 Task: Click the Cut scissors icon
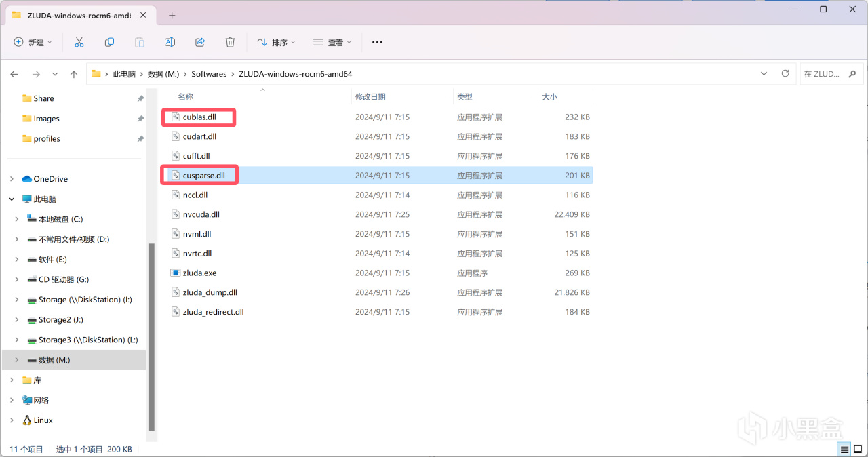(x=79, y=42)
